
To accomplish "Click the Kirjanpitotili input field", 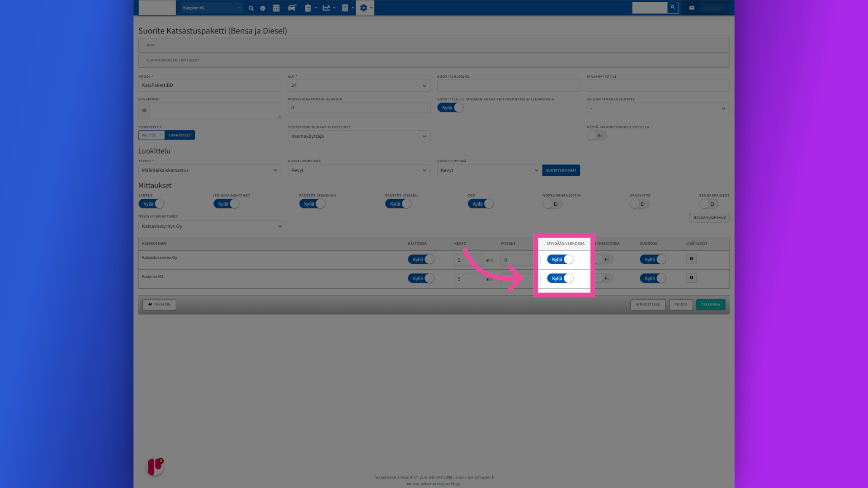I will click(658, 85).
